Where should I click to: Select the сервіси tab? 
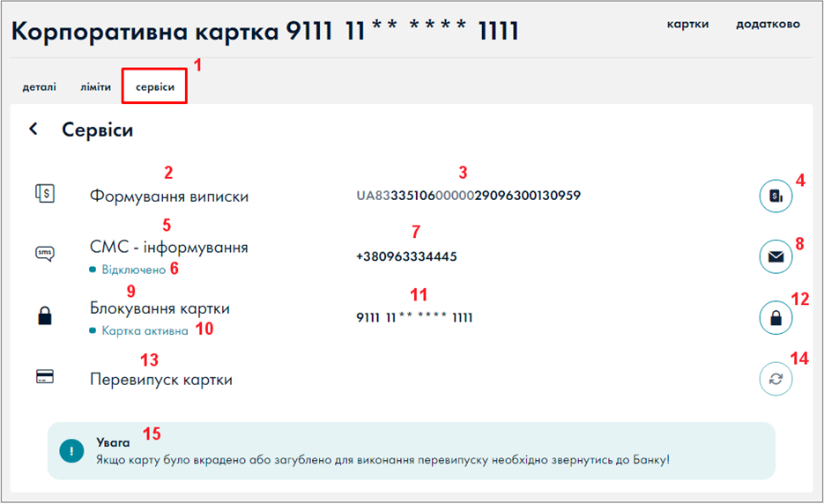[154, 88]
